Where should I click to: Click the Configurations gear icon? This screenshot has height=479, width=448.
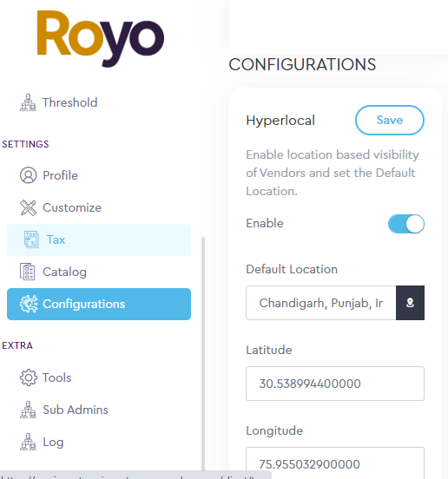click(x=29, y=304)
